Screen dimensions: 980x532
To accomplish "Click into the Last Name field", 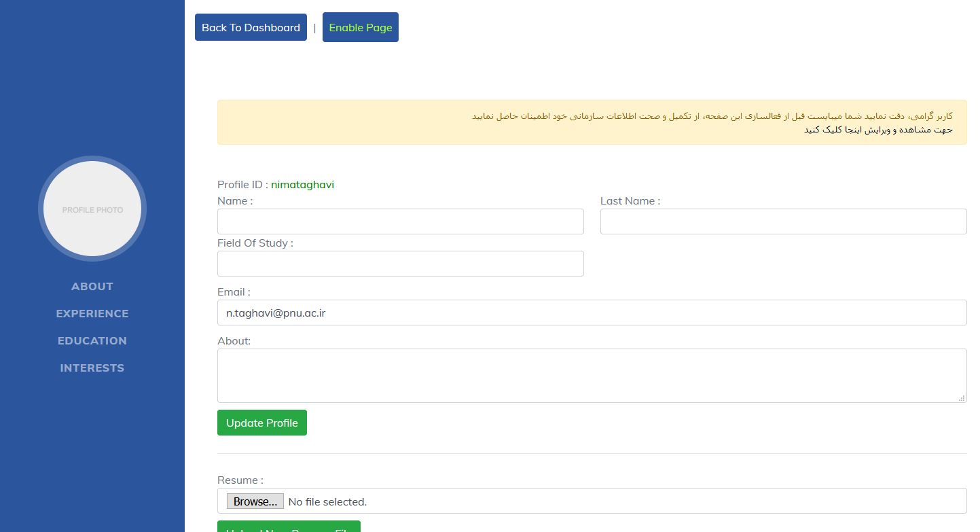I will [x=783, y=221].
